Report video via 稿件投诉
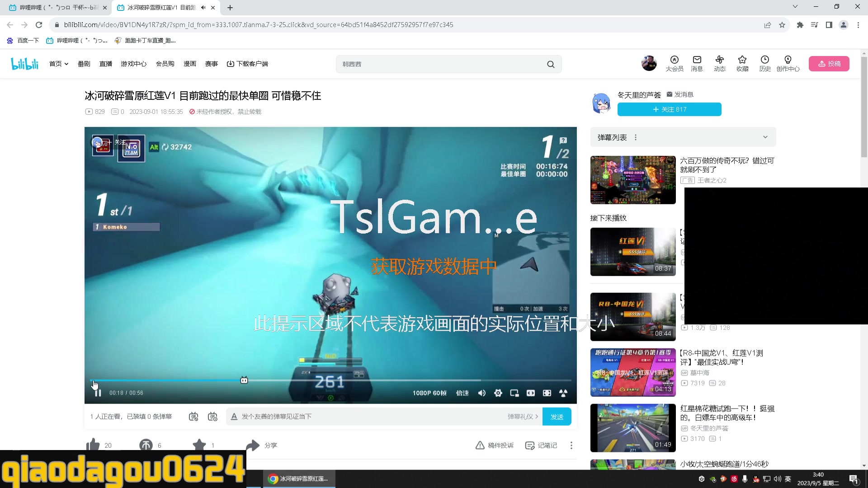This screenshot has width=868, height=488. click(x=495, y=446)
